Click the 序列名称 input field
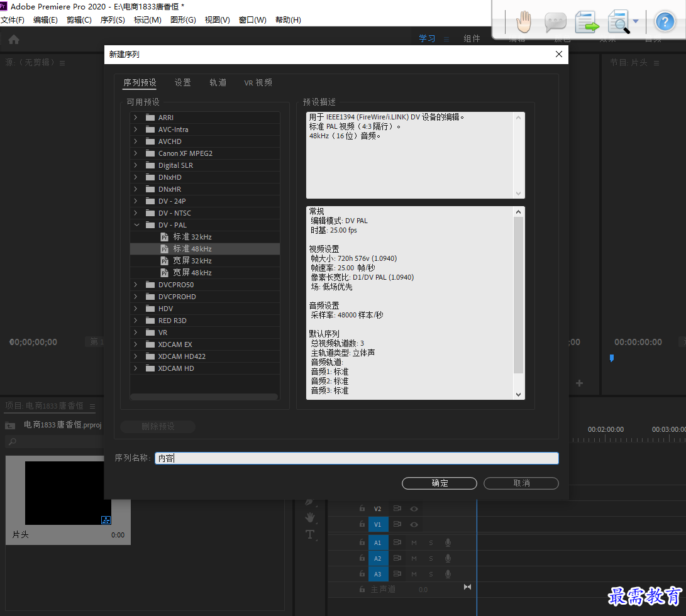The width and height of the screenshot is (686, 616). 357,458
